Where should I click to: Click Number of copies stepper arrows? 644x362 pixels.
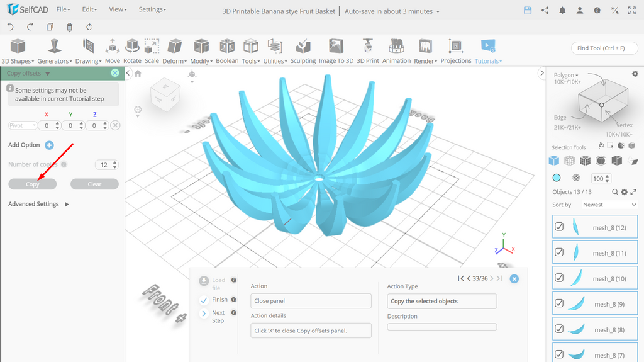tap(115, 164)
